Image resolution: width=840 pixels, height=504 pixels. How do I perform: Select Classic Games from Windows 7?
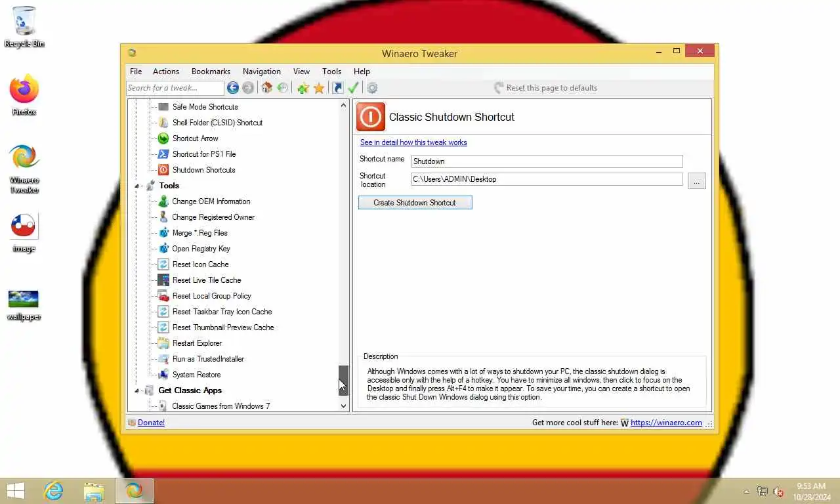tap(220, 406)
